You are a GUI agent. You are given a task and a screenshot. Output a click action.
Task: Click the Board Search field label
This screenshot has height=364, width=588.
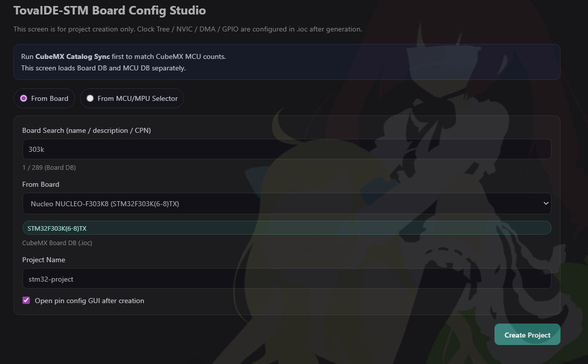coord(86,130)
